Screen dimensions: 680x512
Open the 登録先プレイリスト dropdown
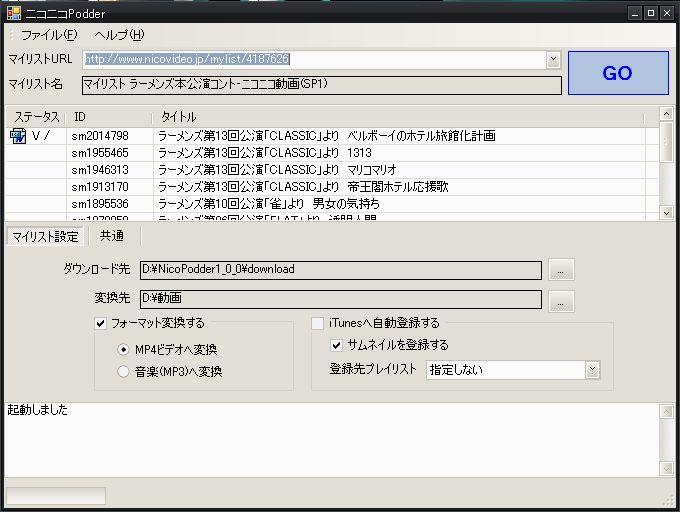click(x=592, y=370)
